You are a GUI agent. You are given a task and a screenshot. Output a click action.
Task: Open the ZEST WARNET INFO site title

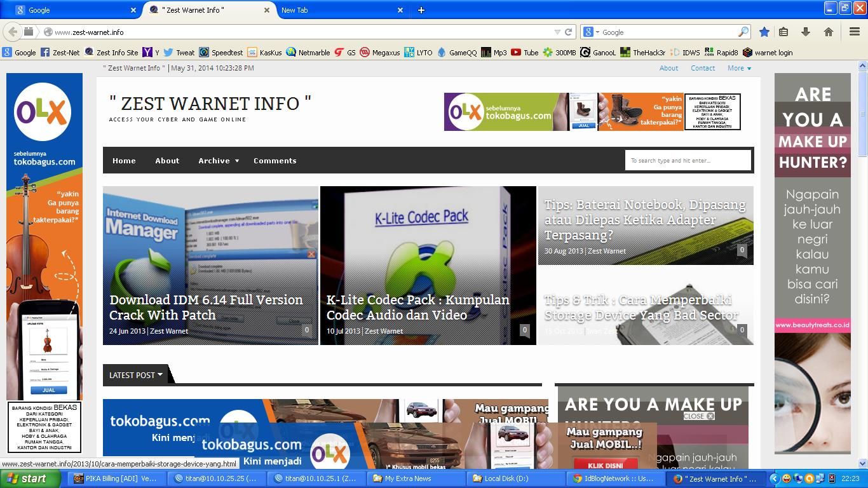[210, 103]
